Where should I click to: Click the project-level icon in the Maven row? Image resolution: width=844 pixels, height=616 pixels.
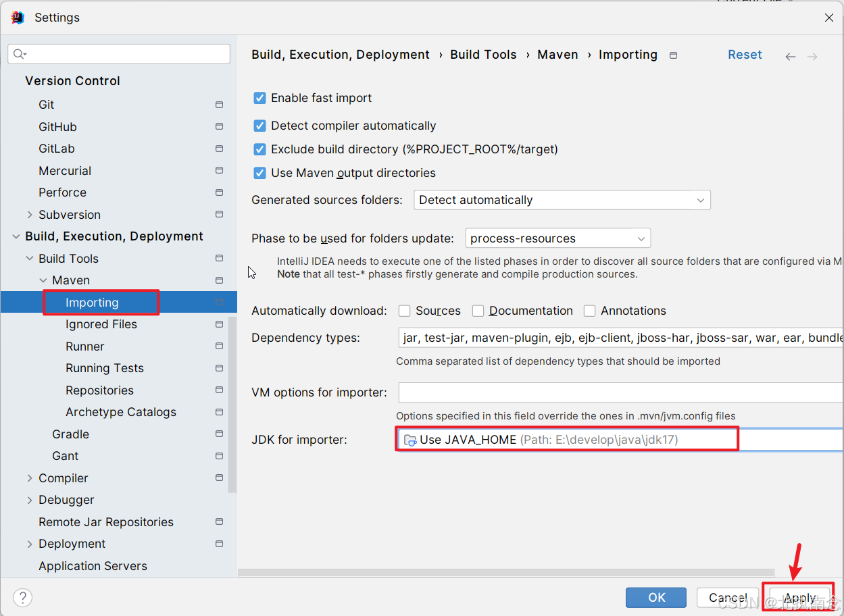(219, 280)
